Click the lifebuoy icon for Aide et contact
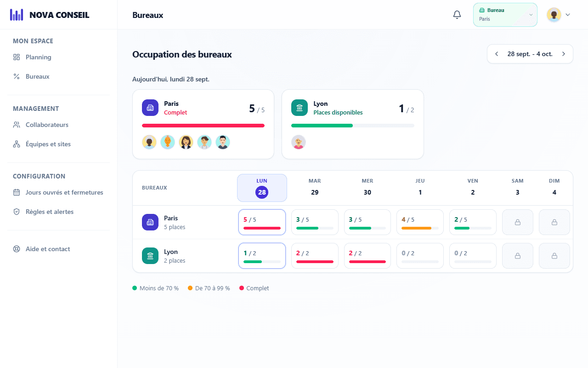Image resolution: width=588 pixels, height=368 pixels. [x=17, y=249]
